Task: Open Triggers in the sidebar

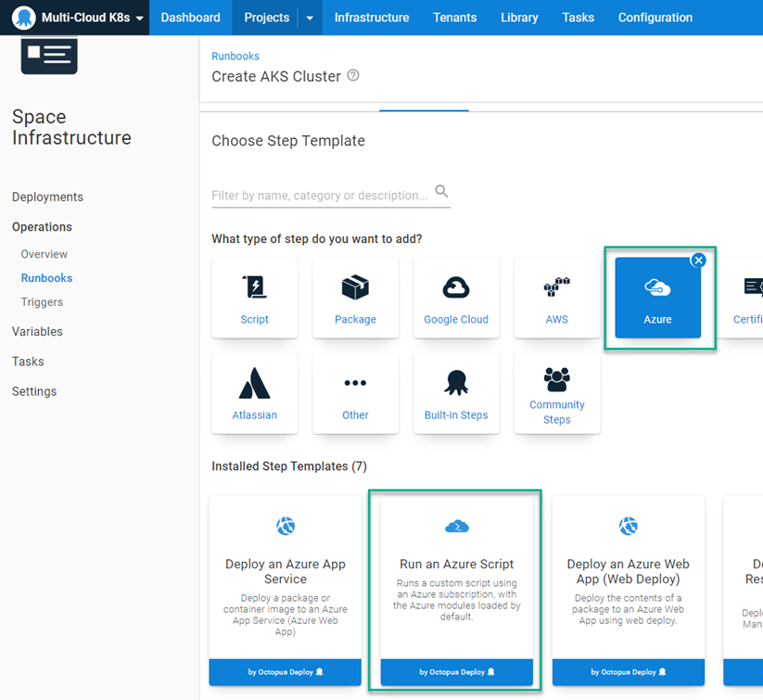Action: coord(42,302)
